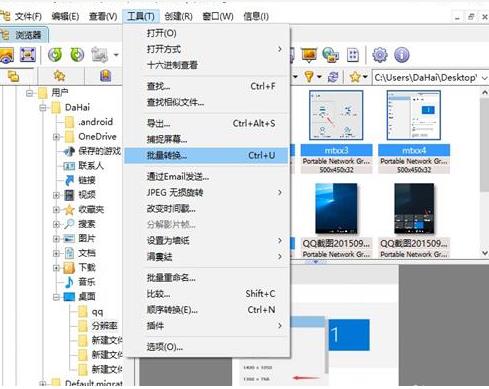Switch to the folders tree tab icon
Image resolution: width=489 pixels, height=389 pixels.
(x=13, y=76)
